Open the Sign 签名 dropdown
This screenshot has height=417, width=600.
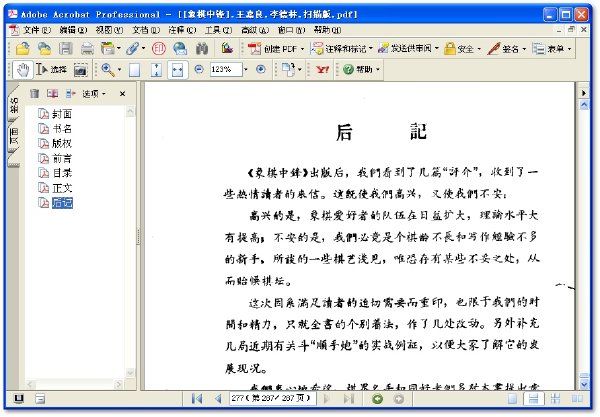pyautogui.click(x=507, y=49)
